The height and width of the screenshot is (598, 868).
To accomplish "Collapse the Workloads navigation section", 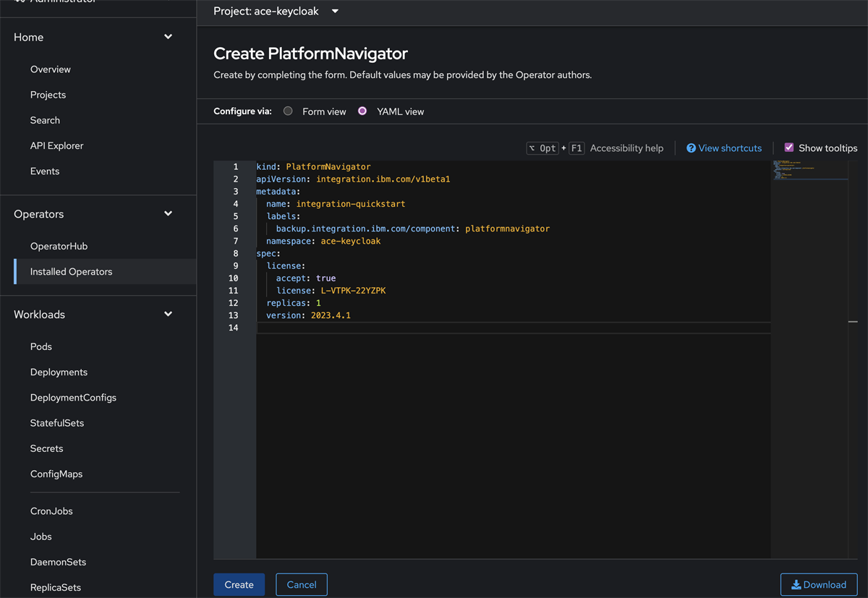I will [x=94, y=315].
